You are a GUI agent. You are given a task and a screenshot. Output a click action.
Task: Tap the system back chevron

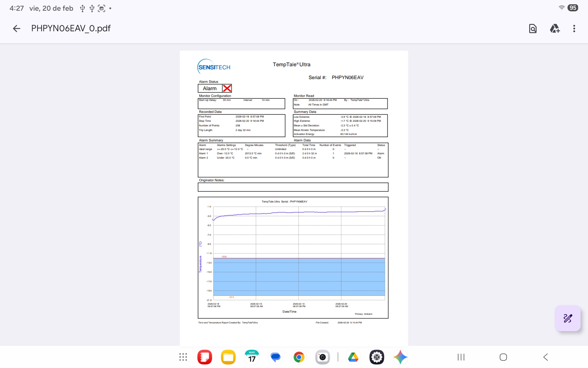(545, 357)
